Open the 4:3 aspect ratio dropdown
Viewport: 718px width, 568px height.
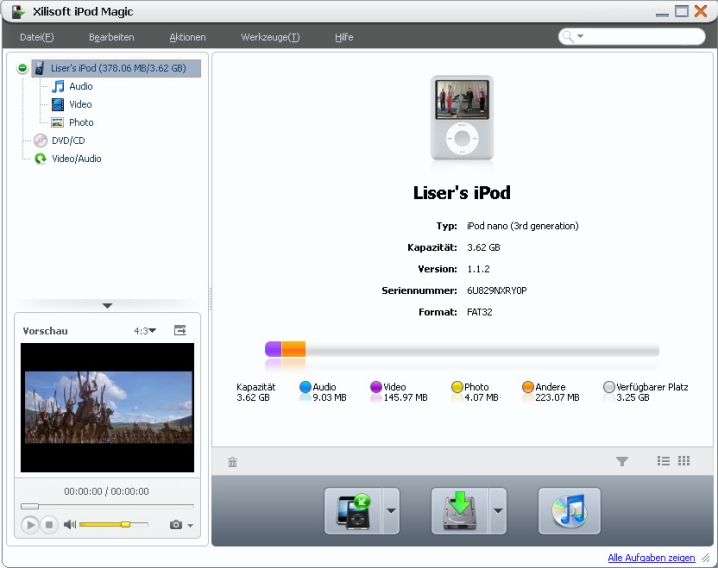[146, 330]
